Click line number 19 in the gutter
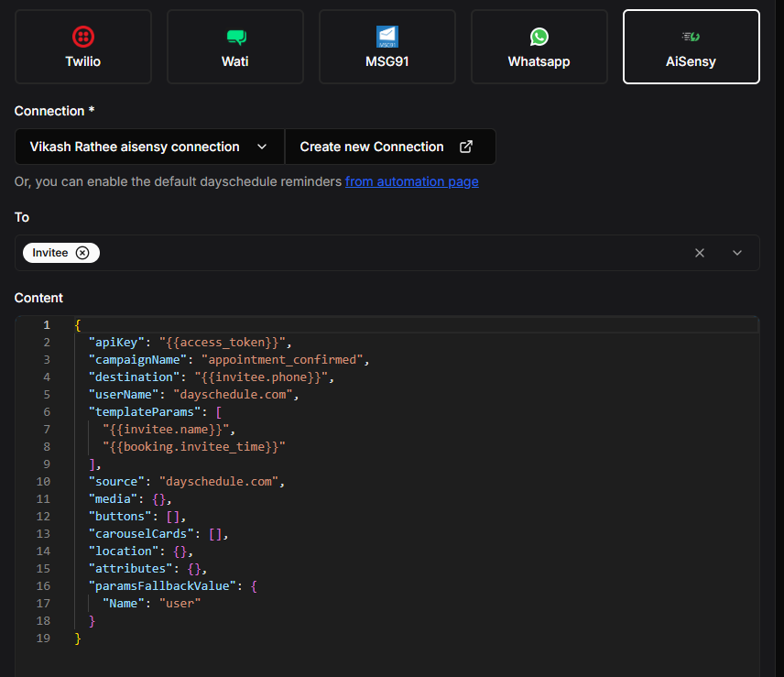 [x=43, y=638]
